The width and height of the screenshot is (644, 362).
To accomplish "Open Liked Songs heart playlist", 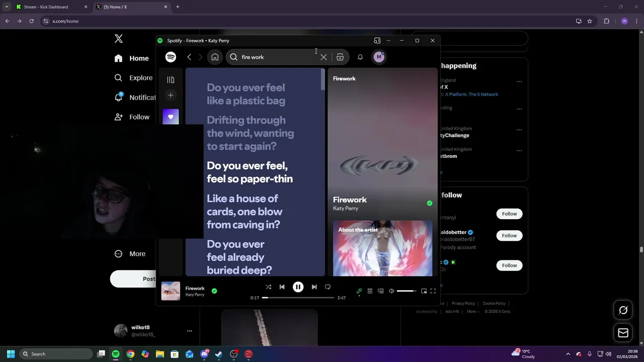I will 171,117.
